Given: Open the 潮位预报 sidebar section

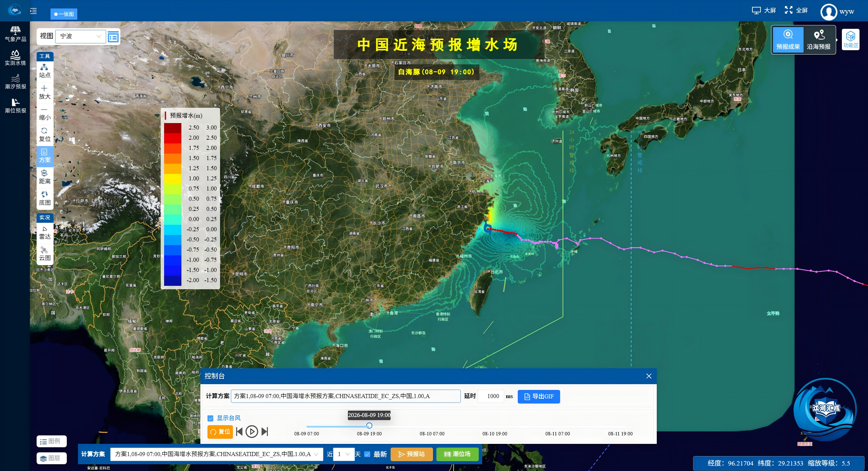Looking at the screenshot, I should click(15, 105).
